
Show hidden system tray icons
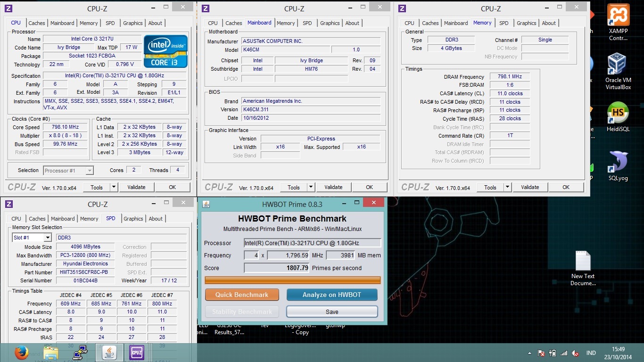[x=530, y=353]
